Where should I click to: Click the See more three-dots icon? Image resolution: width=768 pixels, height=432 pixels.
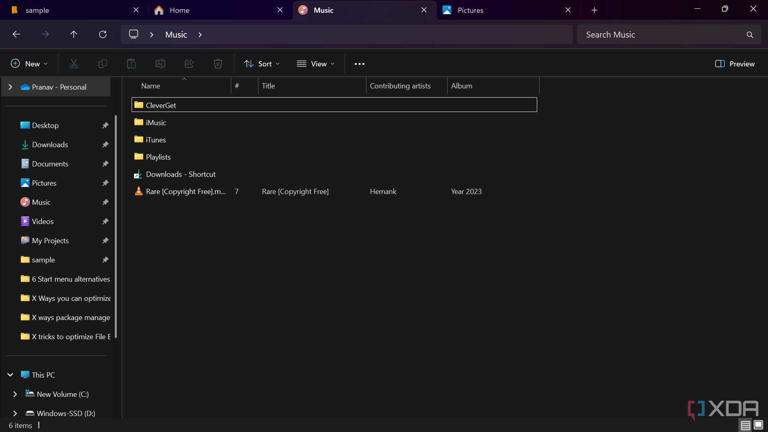pos(359,64)
